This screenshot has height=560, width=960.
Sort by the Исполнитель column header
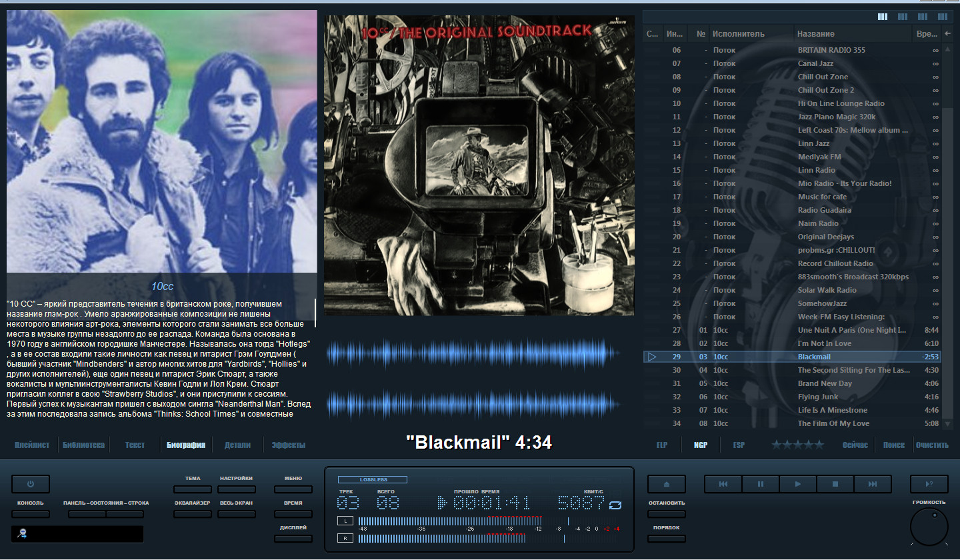(x=751, y=33)
